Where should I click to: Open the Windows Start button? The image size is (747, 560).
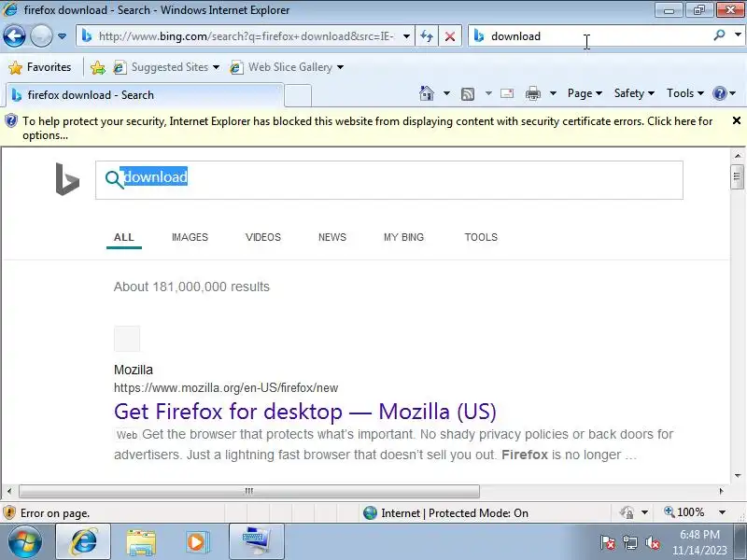(x=24, y=542)
